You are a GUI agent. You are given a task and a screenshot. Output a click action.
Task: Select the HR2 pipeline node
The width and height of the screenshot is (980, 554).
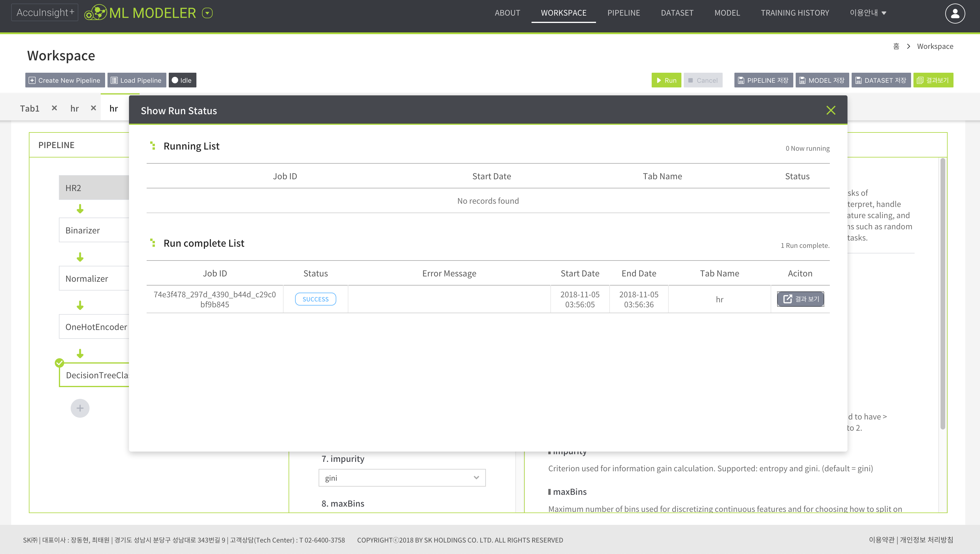tap(94, 188)
